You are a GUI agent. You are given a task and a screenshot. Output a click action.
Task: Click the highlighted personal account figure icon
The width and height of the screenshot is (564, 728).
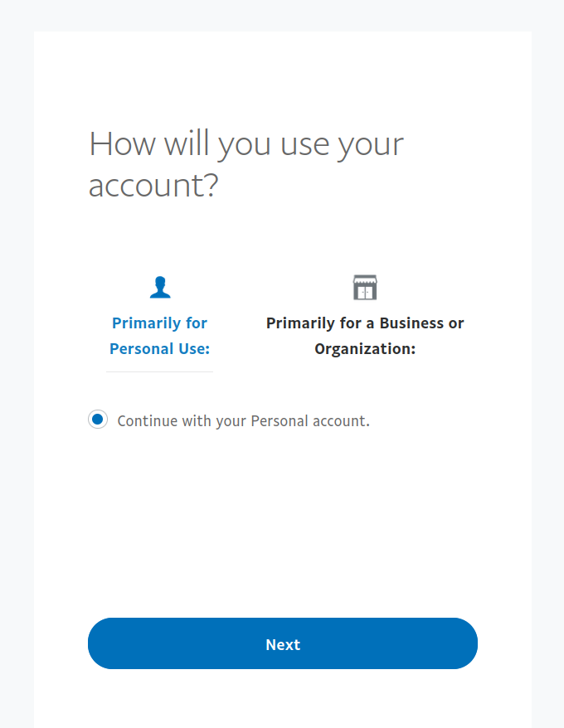click(159, 285)
